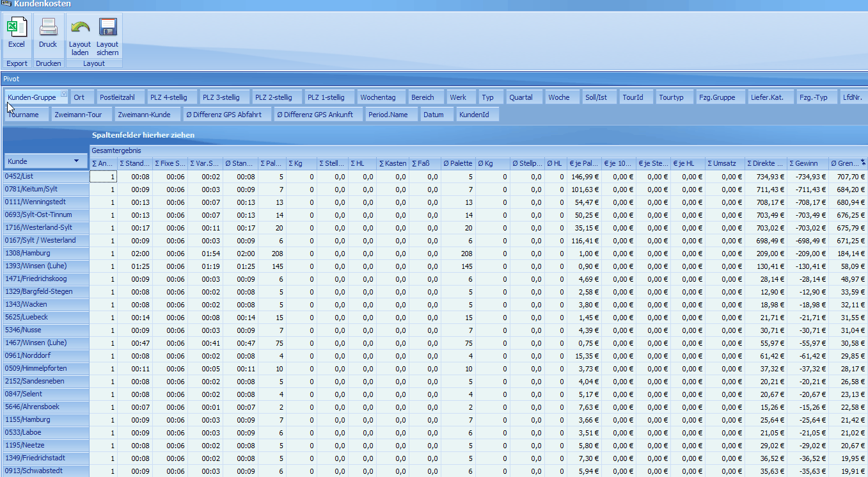
Task: Select the Typ pivot field
Action: pos(491,97)
